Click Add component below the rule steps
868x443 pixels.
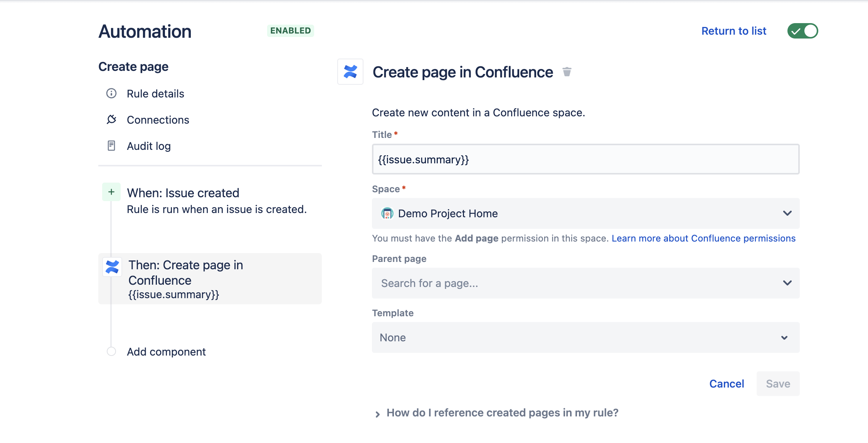click(x=166, y=351)
